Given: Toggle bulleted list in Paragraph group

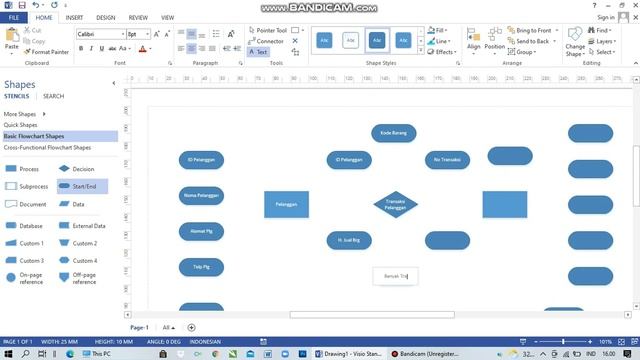Looking at the screenshot, I should point(216,34).
